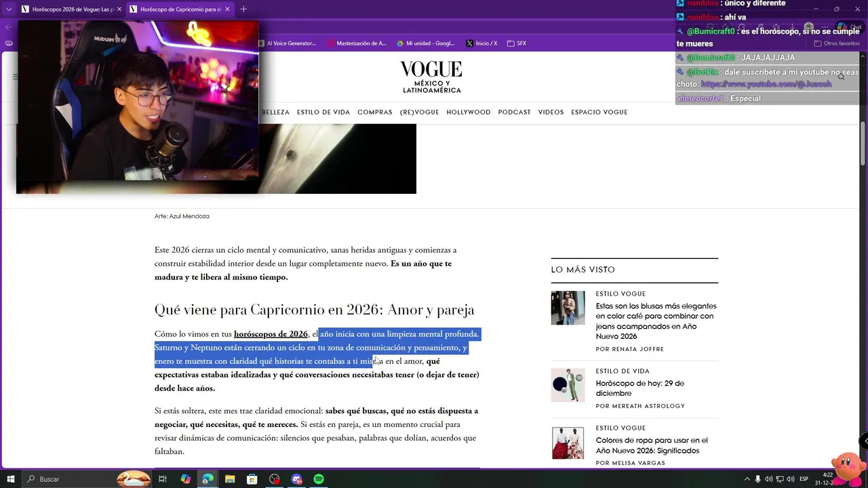Click the page vertical scrollbar thumb
868x488 pixels.
click(x=863, y=142)
